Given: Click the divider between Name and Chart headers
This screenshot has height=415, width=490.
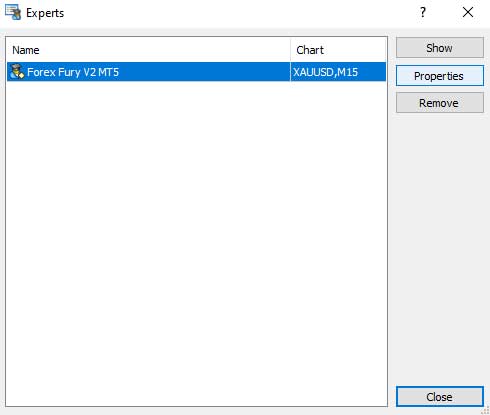Looking at the screenshot, I should pyautogui.click(x=291, y=50).
